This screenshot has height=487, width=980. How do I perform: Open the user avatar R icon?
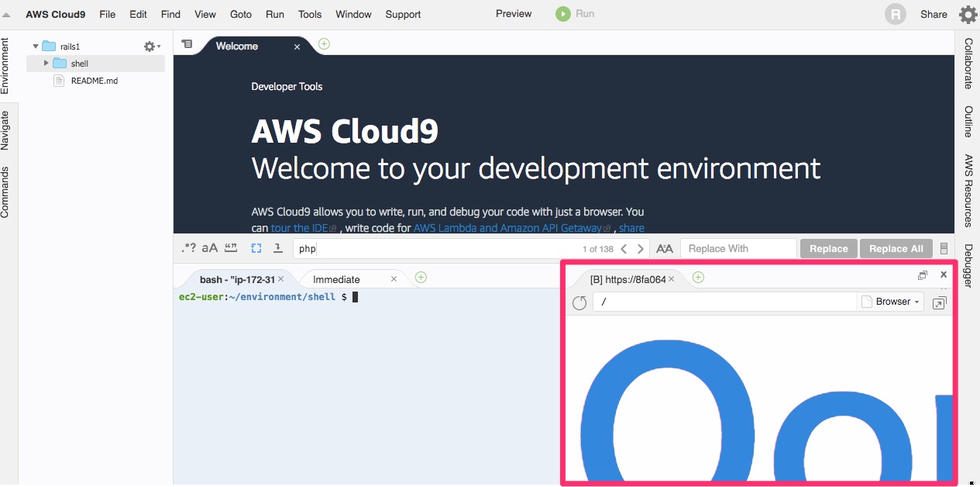pyautogui.click(x=896, y=14)
